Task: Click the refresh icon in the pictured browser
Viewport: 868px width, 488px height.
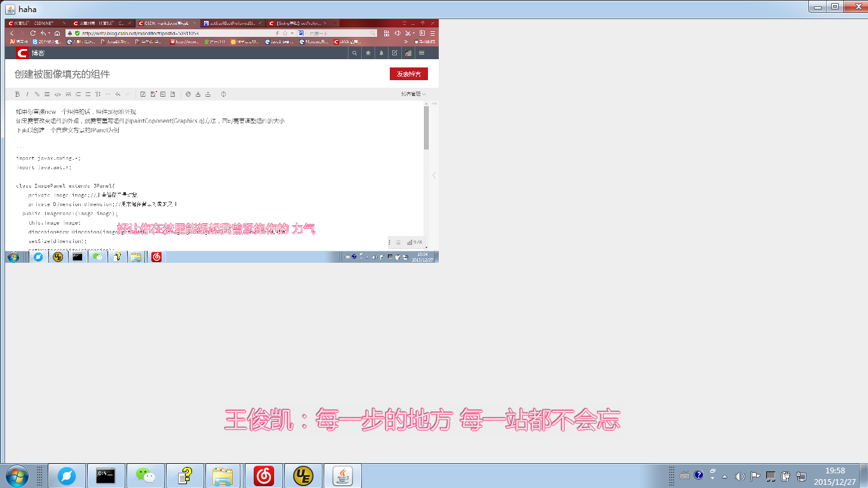Action: tap(33, 33)
